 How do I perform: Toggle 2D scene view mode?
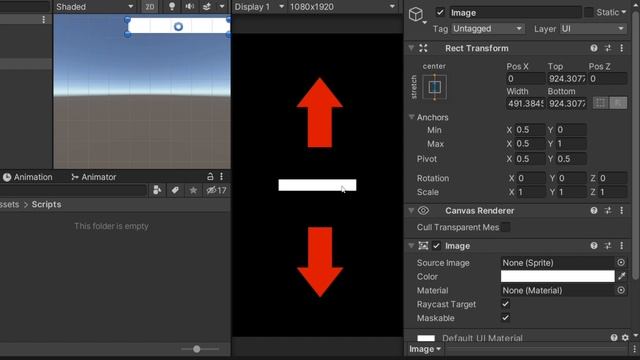click(x=149, y=7)
